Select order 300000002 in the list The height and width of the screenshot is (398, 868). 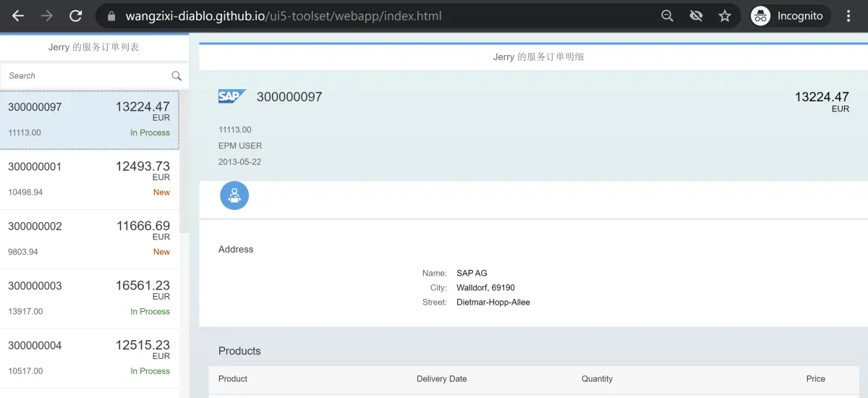[x=90, y=239]
